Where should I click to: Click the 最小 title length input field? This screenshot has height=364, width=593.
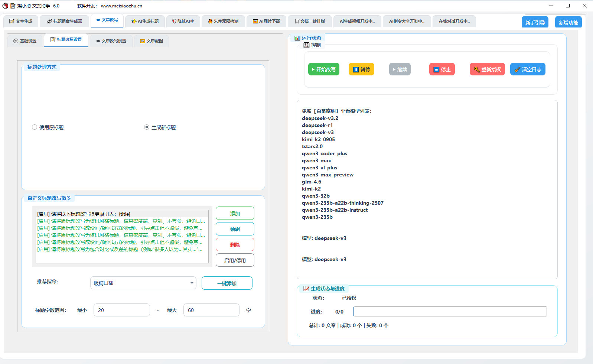(x=121, y=310)
